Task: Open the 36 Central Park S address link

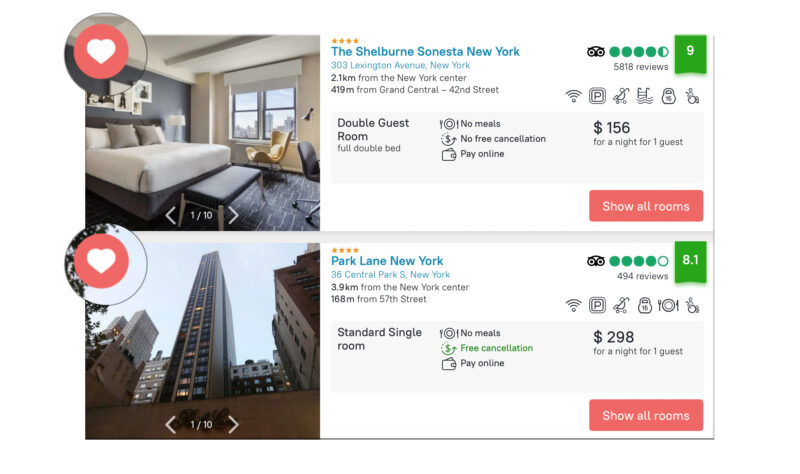Action: [x=390, y=274]
